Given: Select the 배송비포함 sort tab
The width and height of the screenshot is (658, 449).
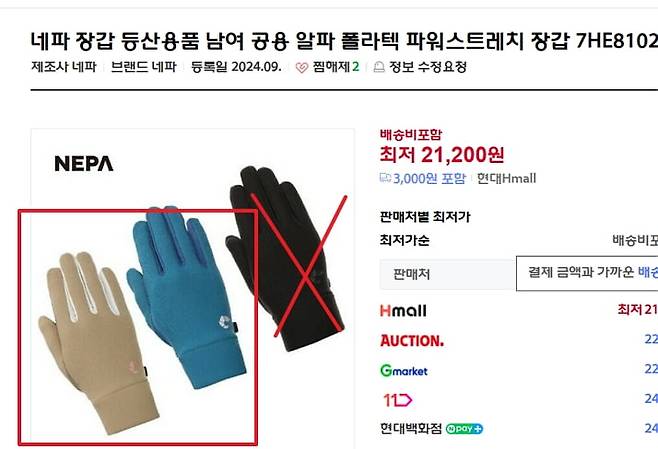Looking at the screenshot, I should (635, 240).
